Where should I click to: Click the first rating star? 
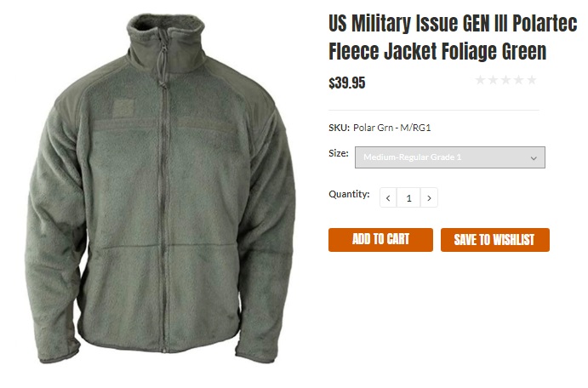tap(480, 81)
